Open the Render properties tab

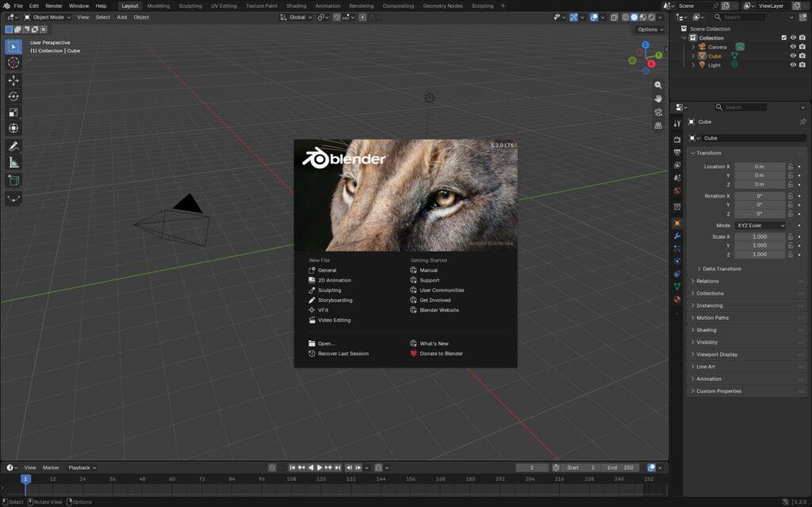[677, 140]
